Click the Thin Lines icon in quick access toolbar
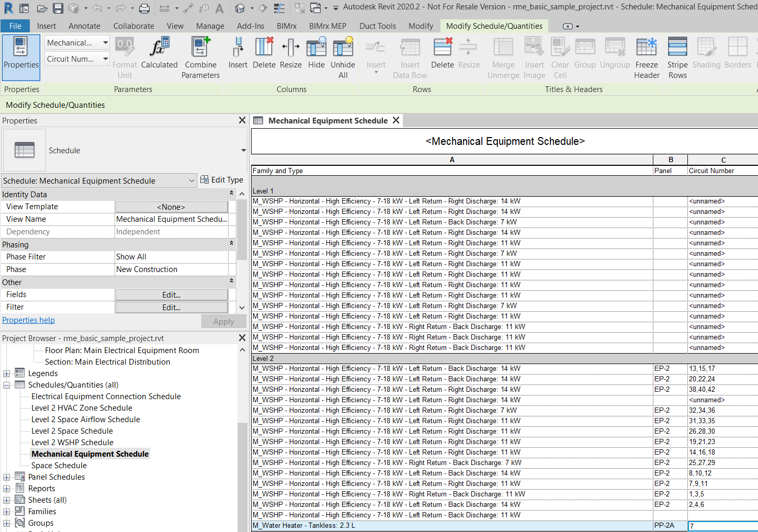This screenshot has width=758, height=532. point(279,8)
